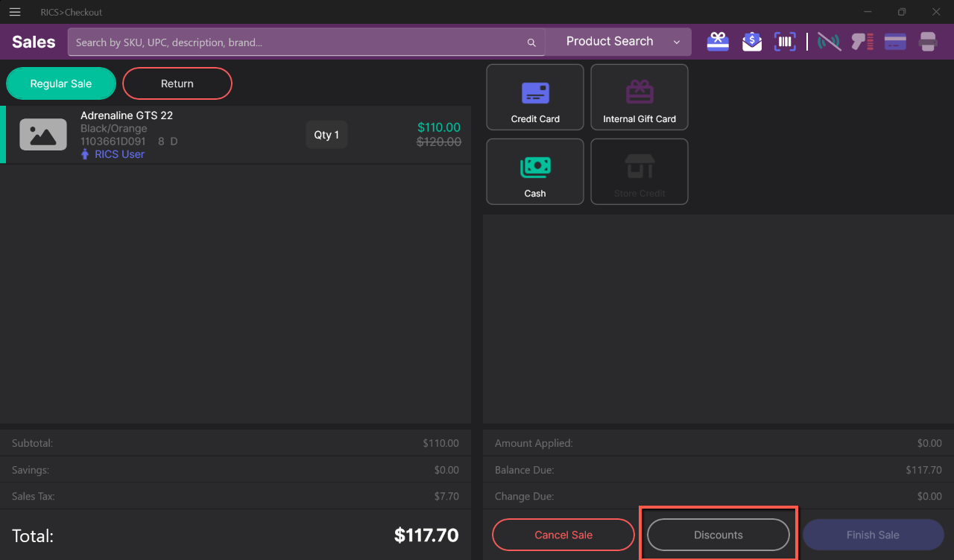Click the Savings $0.00 value
This screenshot has height=560, width=954.
point(446,470)
